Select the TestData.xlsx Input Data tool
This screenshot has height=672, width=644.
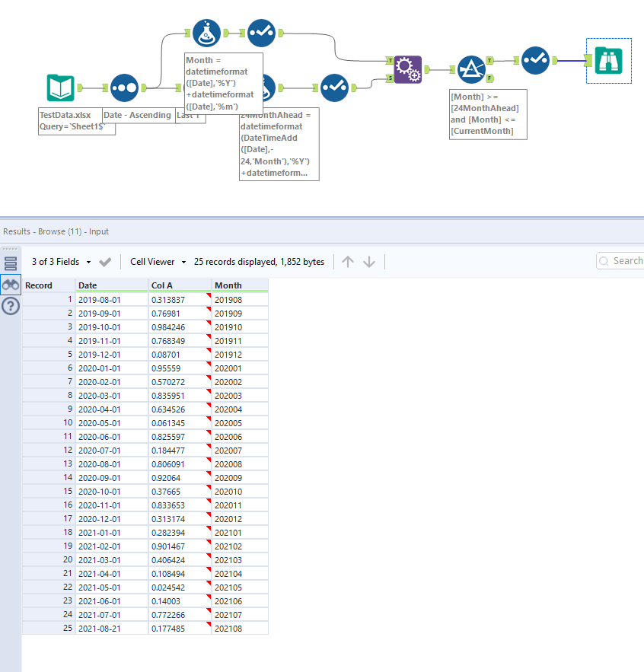(60, 88)
